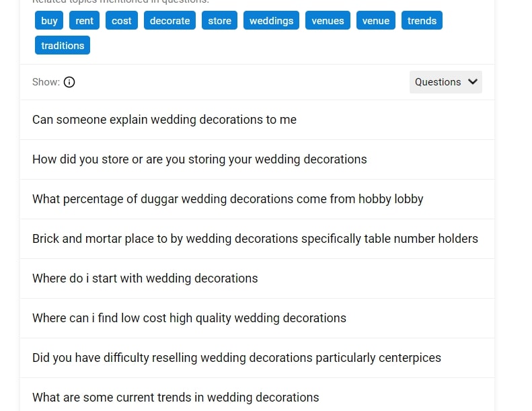Select the 'venues' topic tag
532x411 pixels.
[x=328, y=20]
